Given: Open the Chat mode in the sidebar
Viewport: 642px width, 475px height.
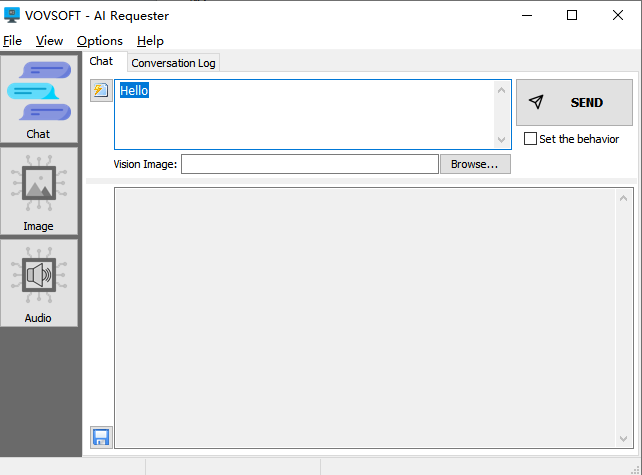Looking at the screenshot, I should [x=39, y=99].
